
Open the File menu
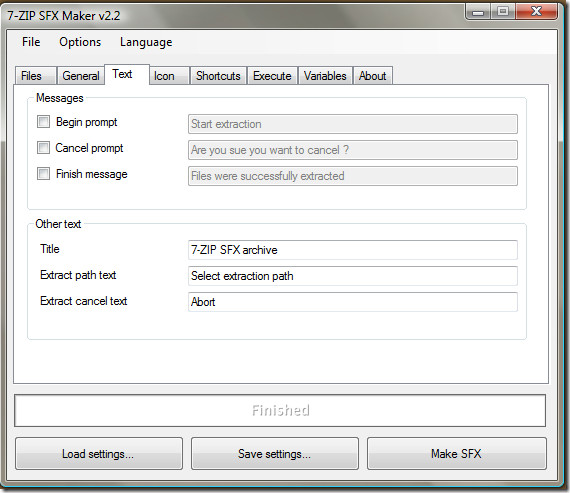coord(31,42)
